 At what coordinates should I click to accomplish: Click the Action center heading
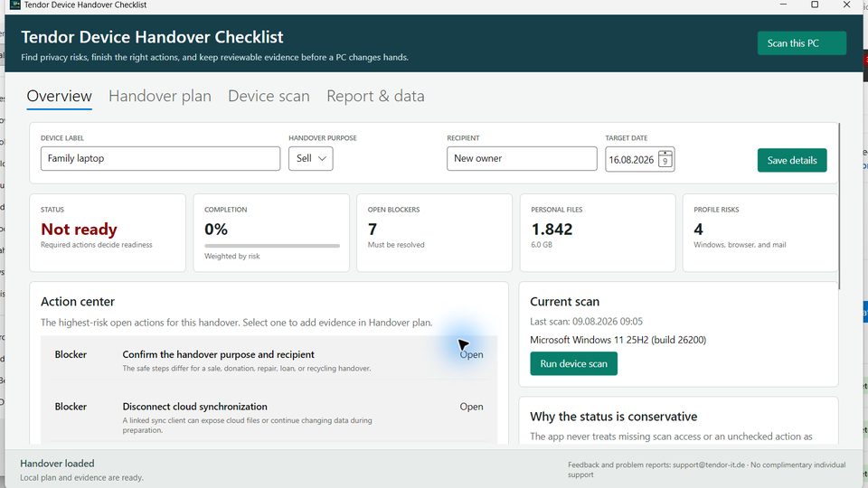click(78, 302)
